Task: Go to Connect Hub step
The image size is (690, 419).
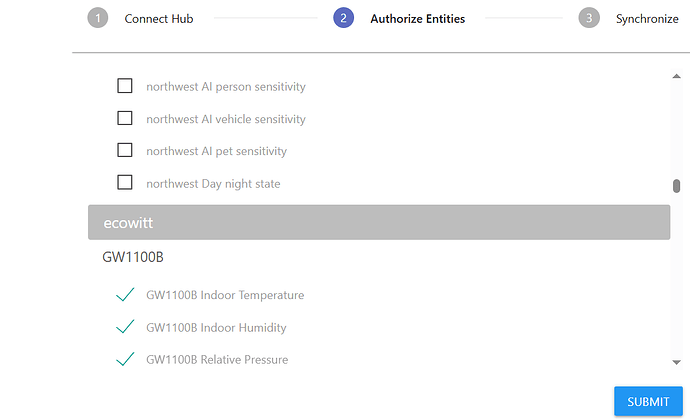Action: (x=158, y=18)
